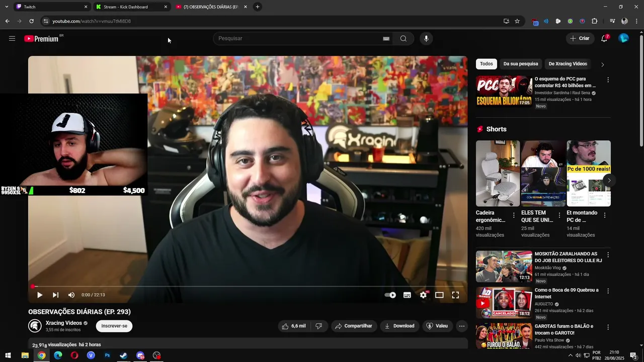Select the Todos filter chip
The width and height of the screenshot is (644, 362).
tap(487, 64)
